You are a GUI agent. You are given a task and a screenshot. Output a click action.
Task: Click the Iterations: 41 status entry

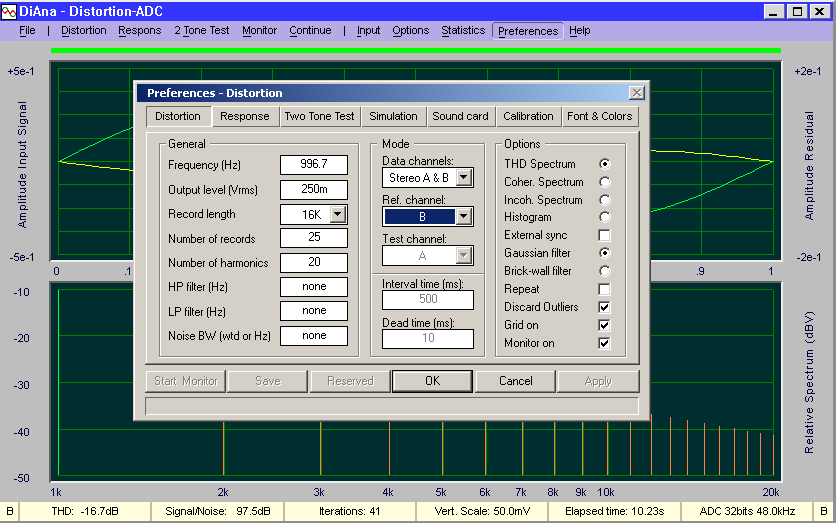coord(350,511)
